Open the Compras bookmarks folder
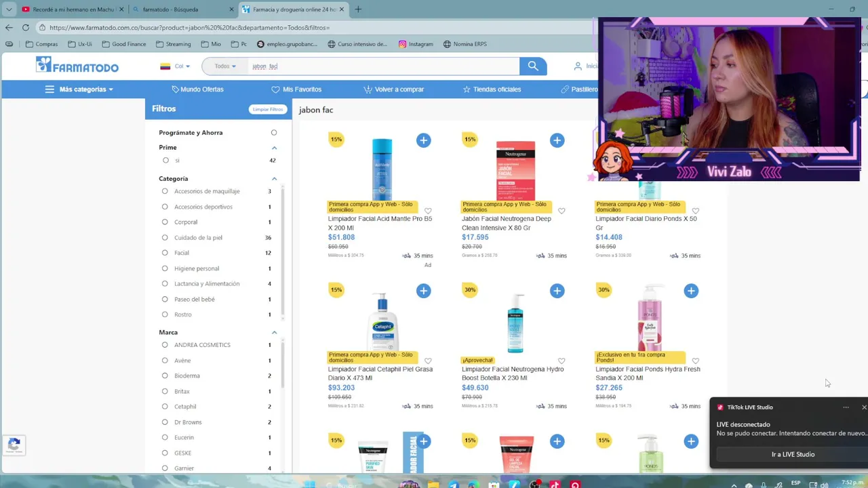Viewport: 868px width, 488px height. [41, 44]
